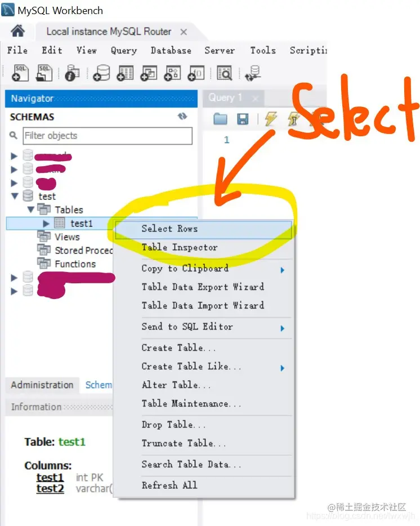Open the Server menu
The width and height of the screenshot is (420, 526).
(x=220, y=50)
